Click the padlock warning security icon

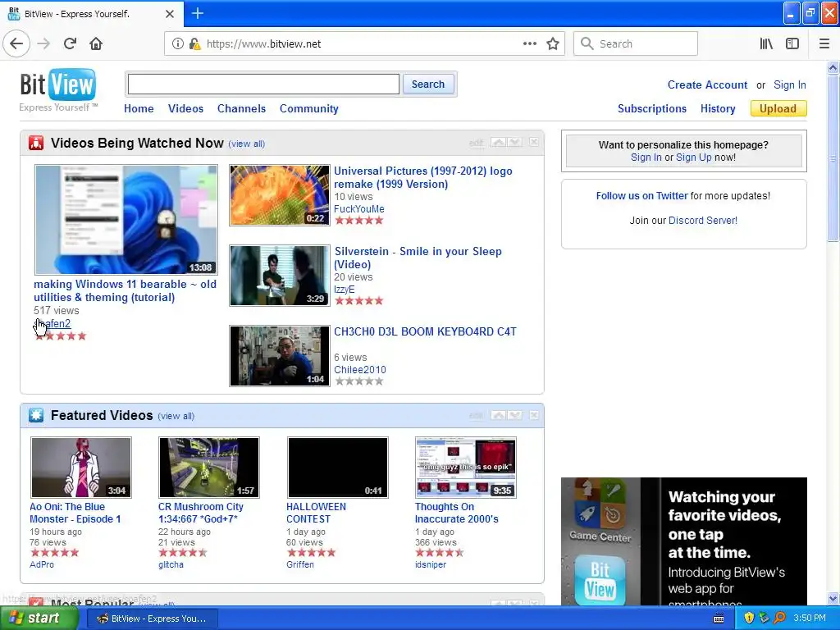tap(194, 44)
